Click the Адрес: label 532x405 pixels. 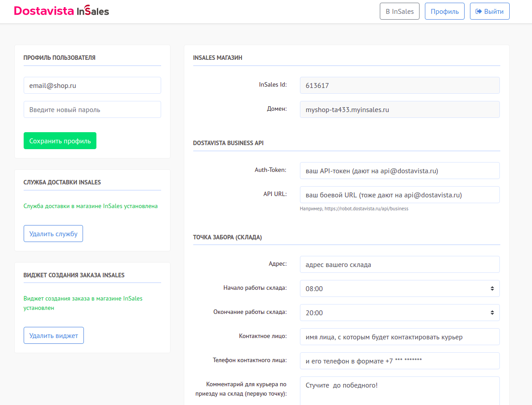pyautogui.click(x=278, y=263)
